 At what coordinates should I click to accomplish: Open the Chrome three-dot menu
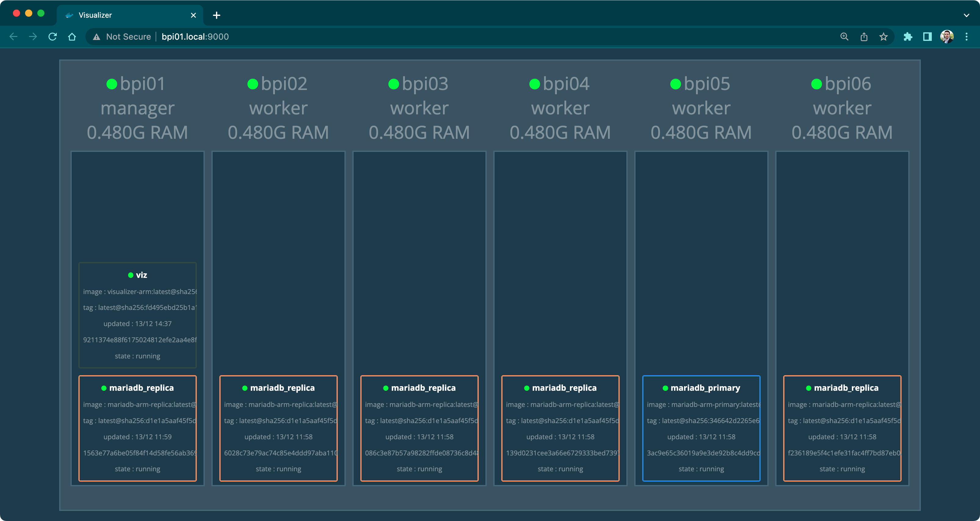click(x=966, y=37)
